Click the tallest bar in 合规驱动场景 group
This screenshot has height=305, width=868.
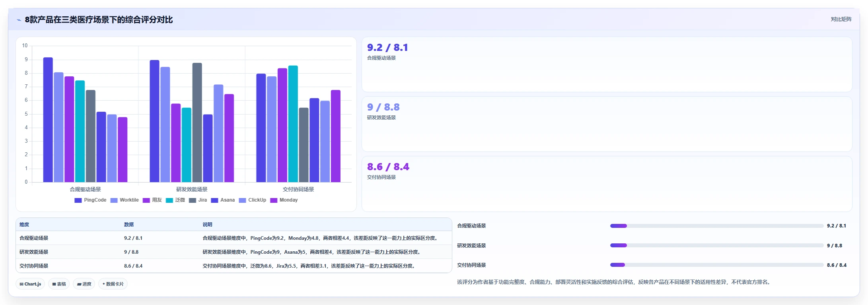tap(48, 120)
